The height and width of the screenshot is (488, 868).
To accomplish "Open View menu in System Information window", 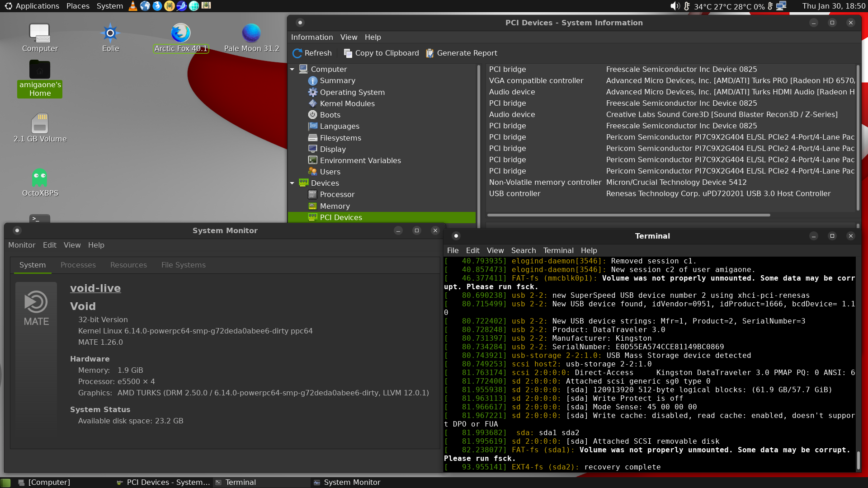I will pos(349,37).
